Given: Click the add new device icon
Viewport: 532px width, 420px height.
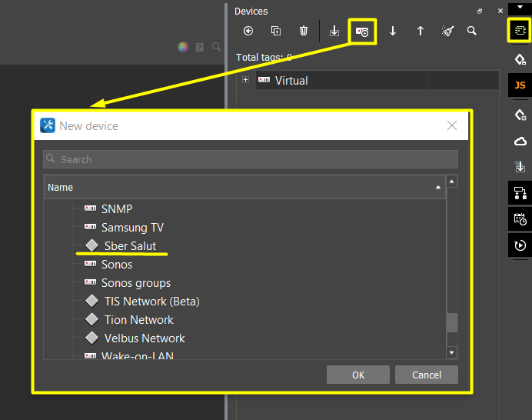Looking at the screenshot, I should coord(362,32).
